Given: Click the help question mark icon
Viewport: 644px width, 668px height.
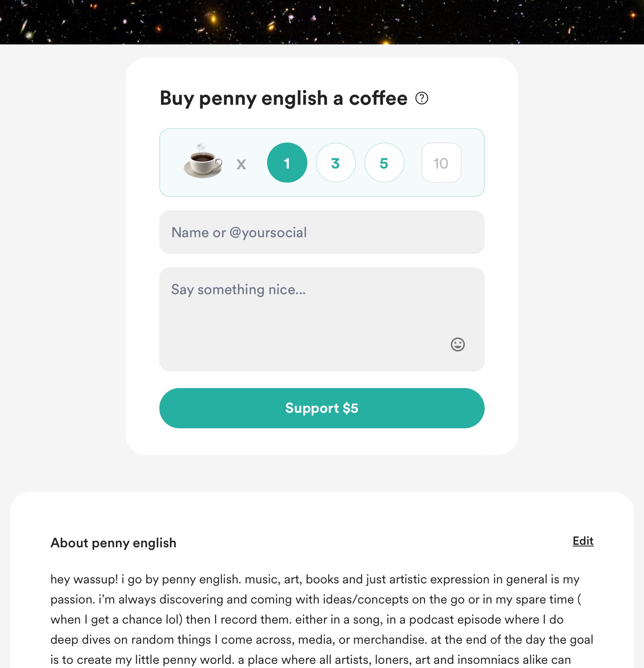Looking at the screenshot, I should [x=421, y=98].
